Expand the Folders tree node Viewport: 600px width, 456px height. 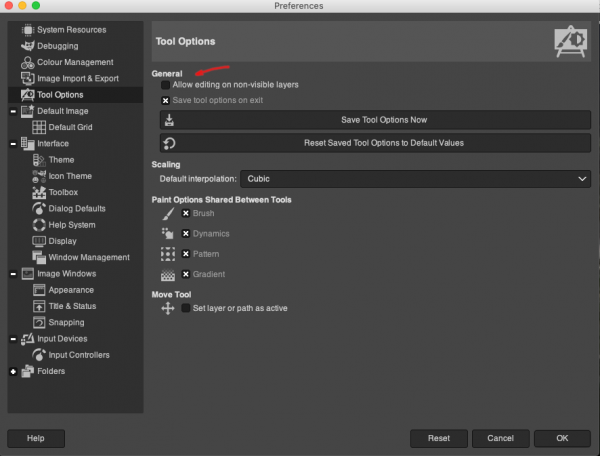pos(13,371)
